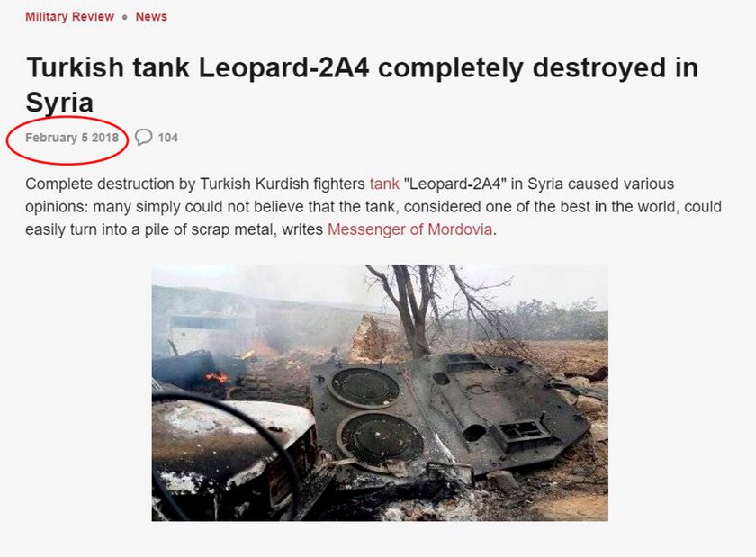
Task: Select the article headline title
Action: 362,85
